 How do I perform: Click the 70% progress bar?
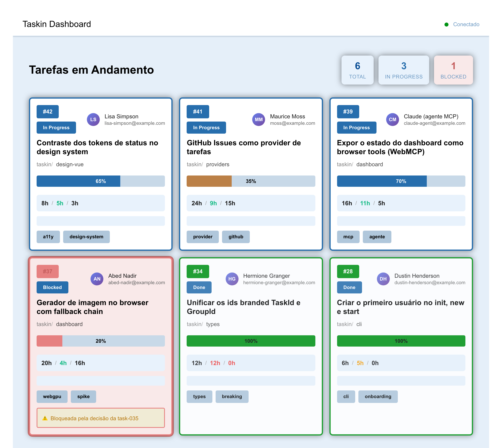[401, 181]
